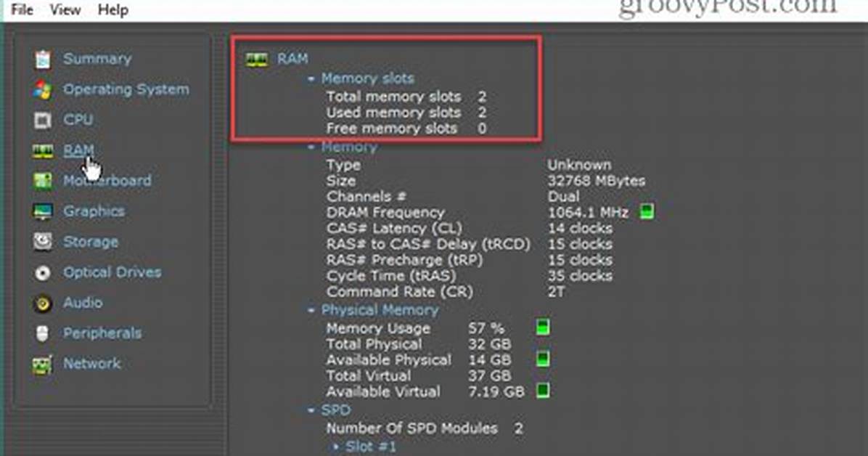
Task: Open the File menu
Action: coord(22,10)
